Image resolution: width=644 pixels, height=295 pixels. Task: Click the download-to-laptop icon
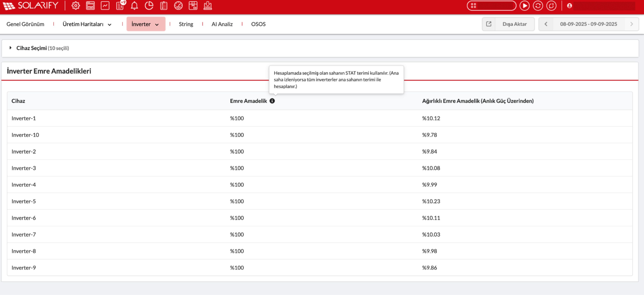pyautogui.click(x=207, y=5)
